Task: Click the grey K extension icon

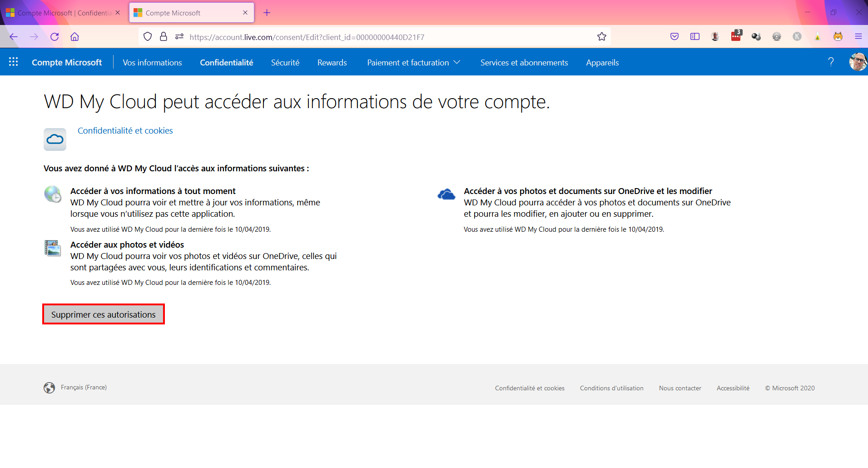Action: click(x=797, y=37)
